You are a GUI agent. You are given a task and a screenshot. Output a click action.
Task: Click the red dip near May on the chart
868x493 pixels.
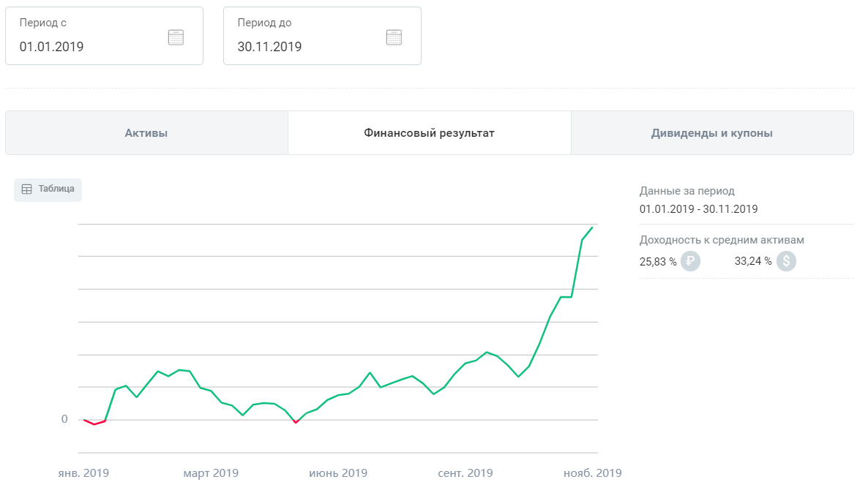pos(296,422)
